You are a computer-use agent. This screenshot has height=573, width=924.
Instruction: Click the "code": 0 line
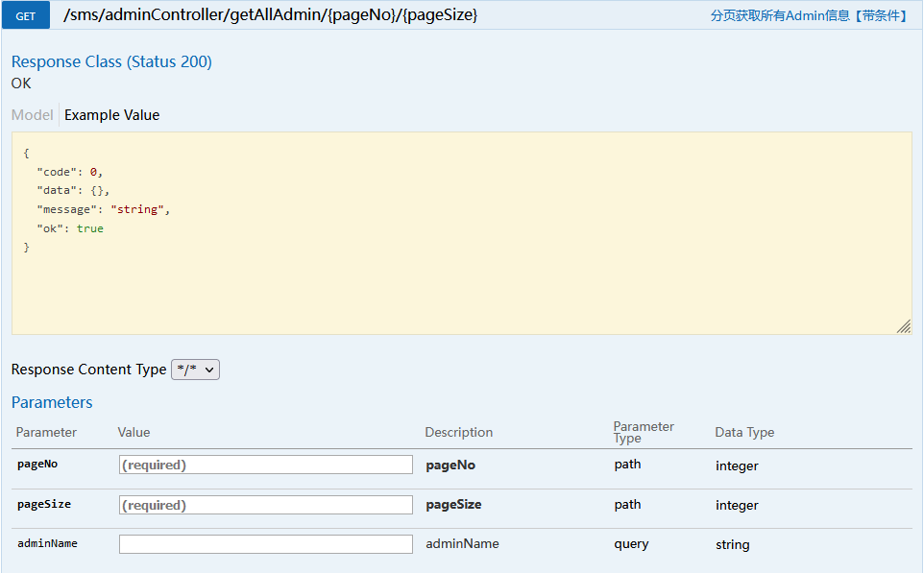click(69, 172)
